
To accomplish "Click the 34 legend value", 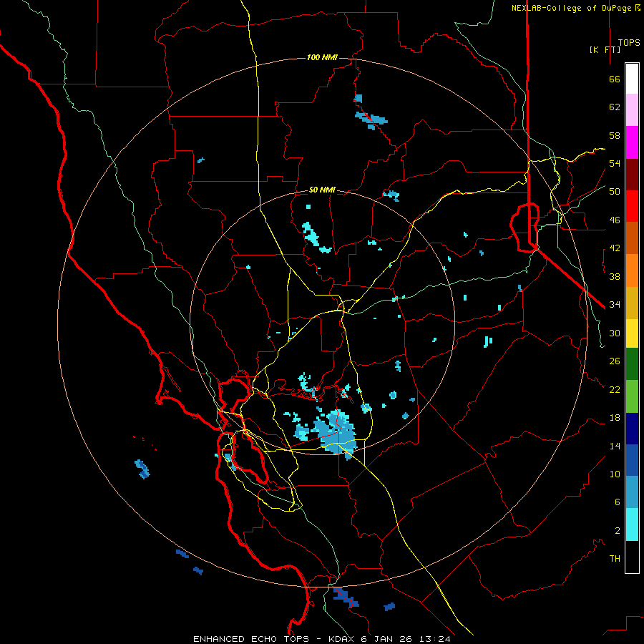I will tap(615, 305).
